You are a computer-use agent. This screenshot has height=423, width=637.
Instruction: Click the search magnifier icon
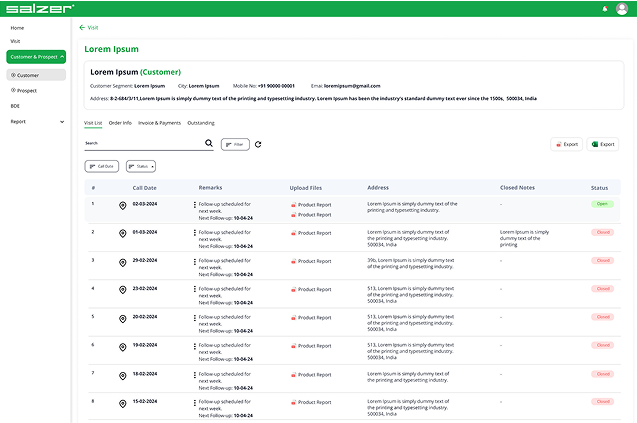[209, 144]
